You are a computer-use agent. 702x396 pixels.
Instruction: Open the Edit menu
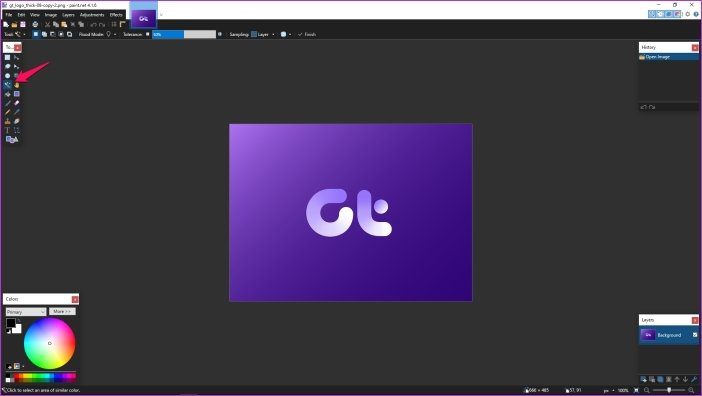tap(21, 15)
